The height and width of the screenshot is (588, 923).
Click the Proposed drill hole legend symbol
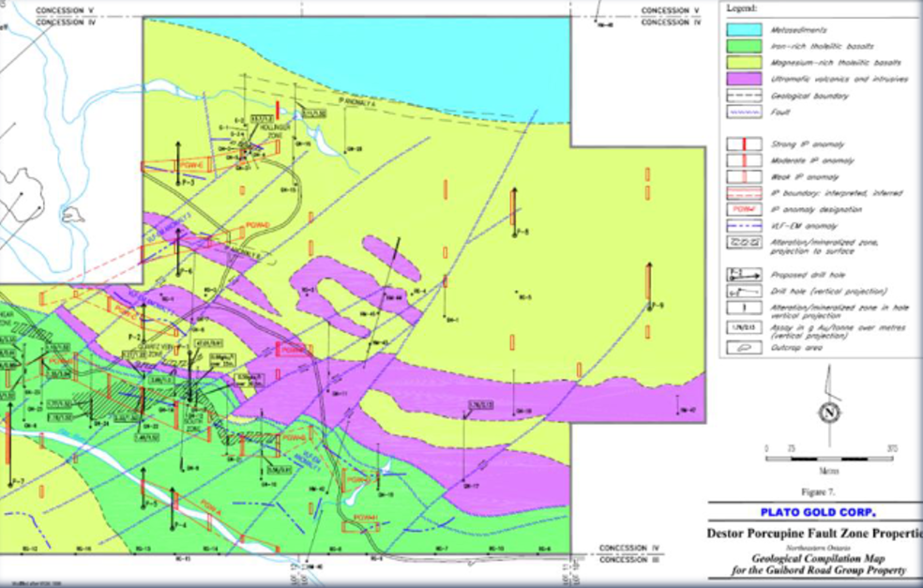743,275
